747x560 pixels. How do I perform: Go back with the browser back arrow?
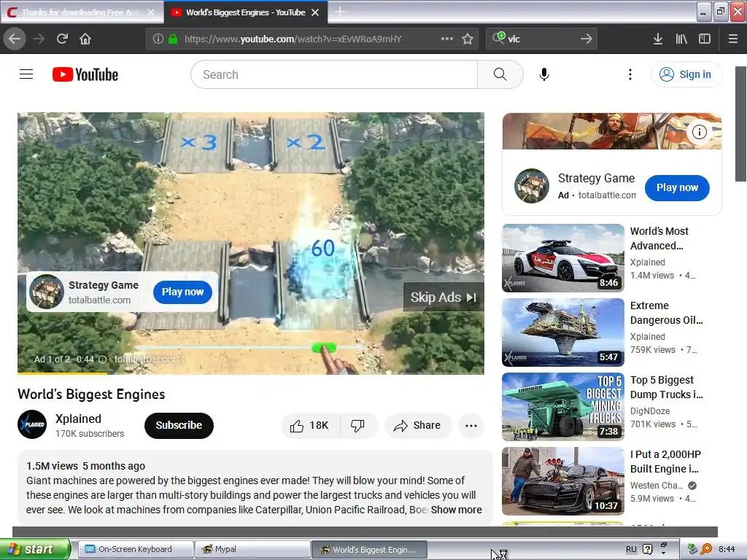(15, 39)
